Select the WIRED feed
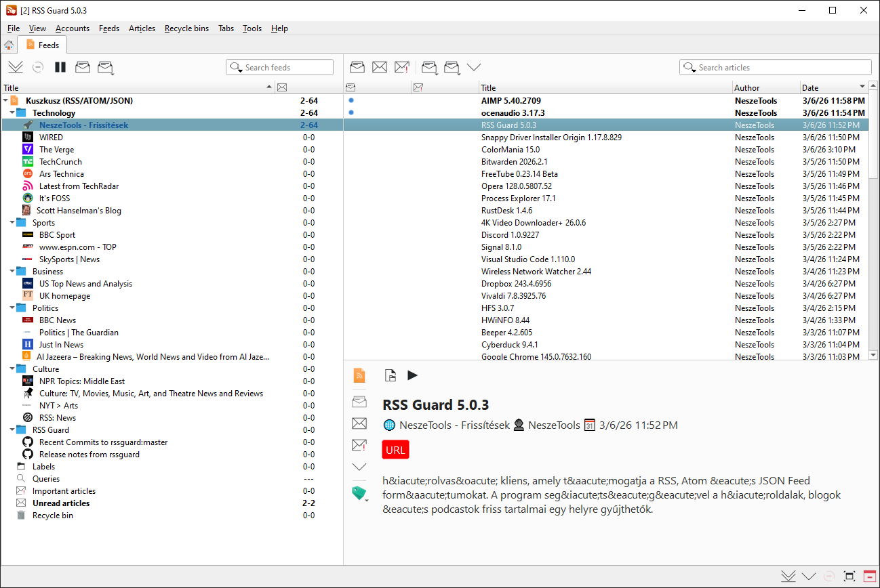The image size is (880, 588). click(x=51, y=138)
